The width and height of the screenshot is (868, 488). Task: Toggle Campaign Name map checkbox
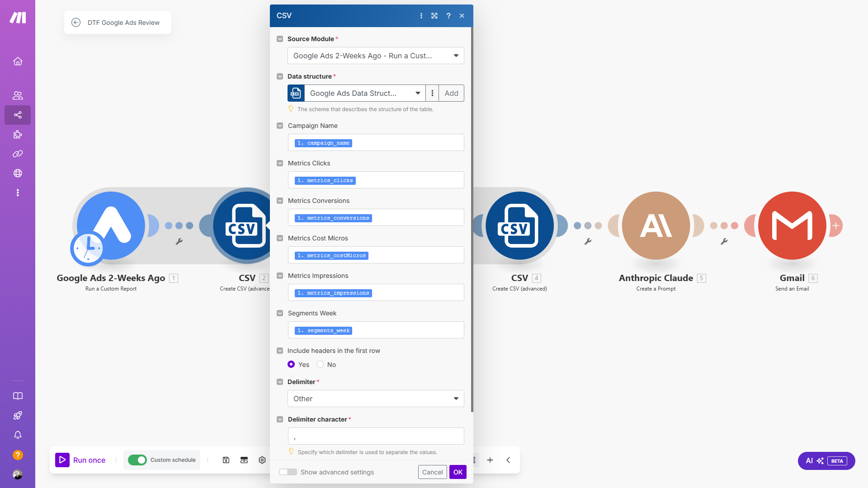click(x=280, y=126)
